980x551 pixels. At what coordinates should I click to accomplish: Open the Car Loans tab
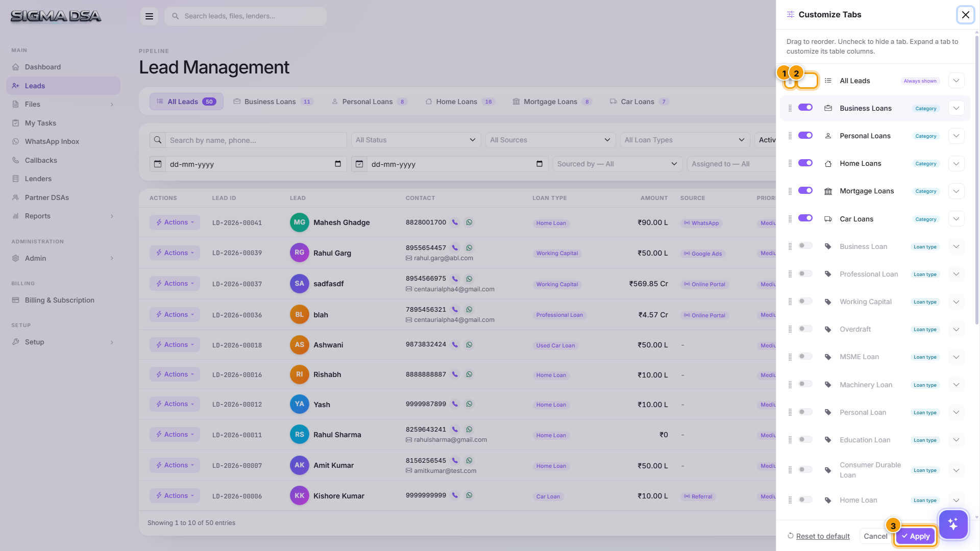pos(639,102)
